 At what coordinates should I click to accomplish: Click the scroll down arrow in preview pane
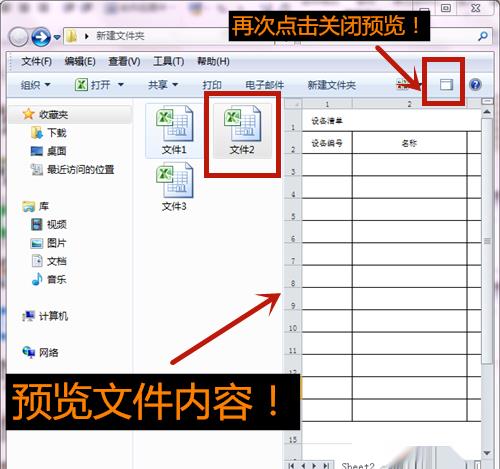tap(487, 453)
